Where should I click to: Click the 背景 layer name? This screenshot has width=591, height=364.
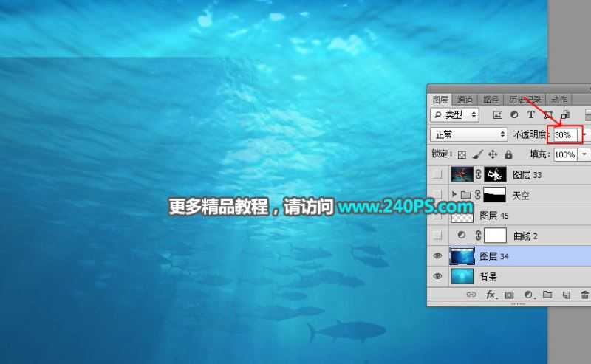tap(488, 277)
